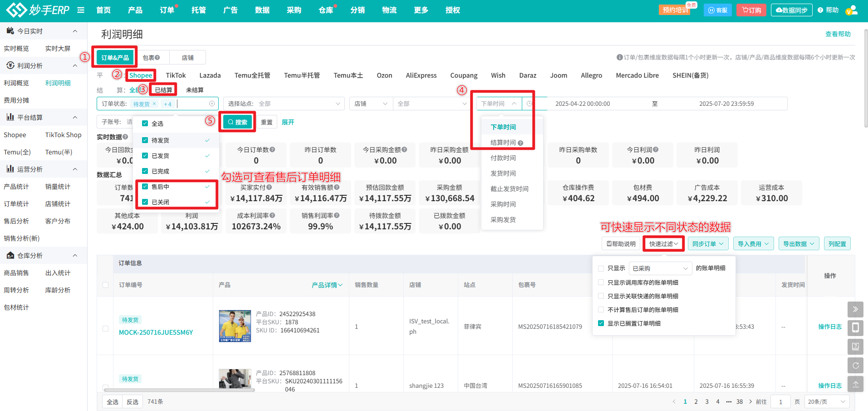Uncheck 已发货 status option
This screenshot has height=411, width=868.
point(145,156)
